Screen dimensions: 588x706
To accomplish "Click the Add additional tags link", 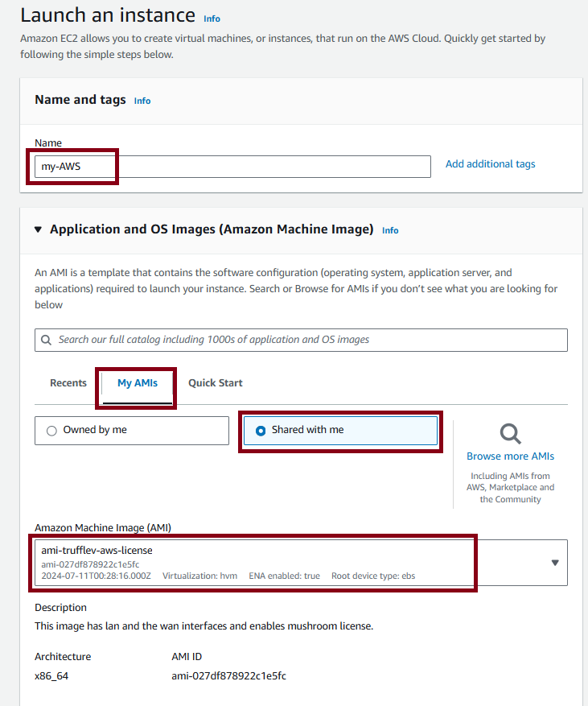I will [x=490, y=164].
